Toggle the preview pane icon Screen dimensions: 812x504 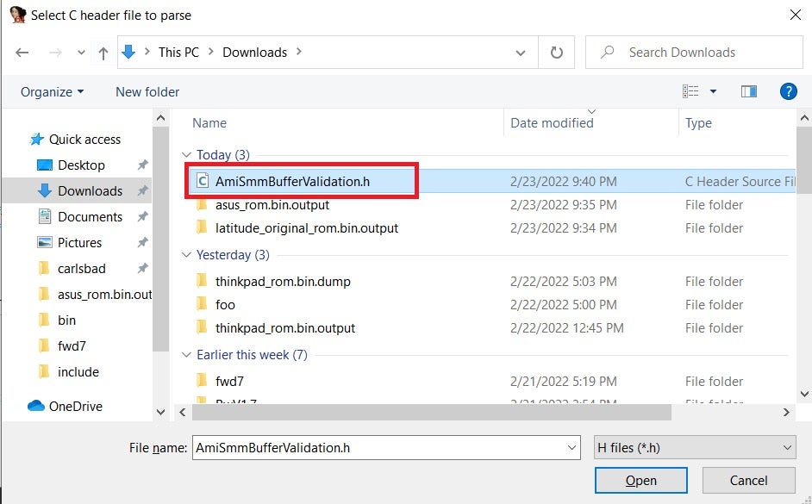click(748, 91)
